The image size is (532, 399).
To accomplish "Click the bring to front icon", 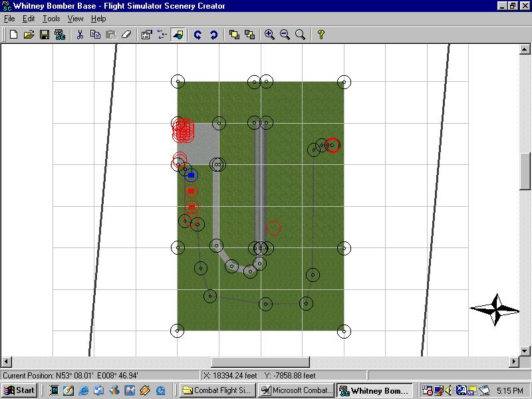I will tap(234, 35).
